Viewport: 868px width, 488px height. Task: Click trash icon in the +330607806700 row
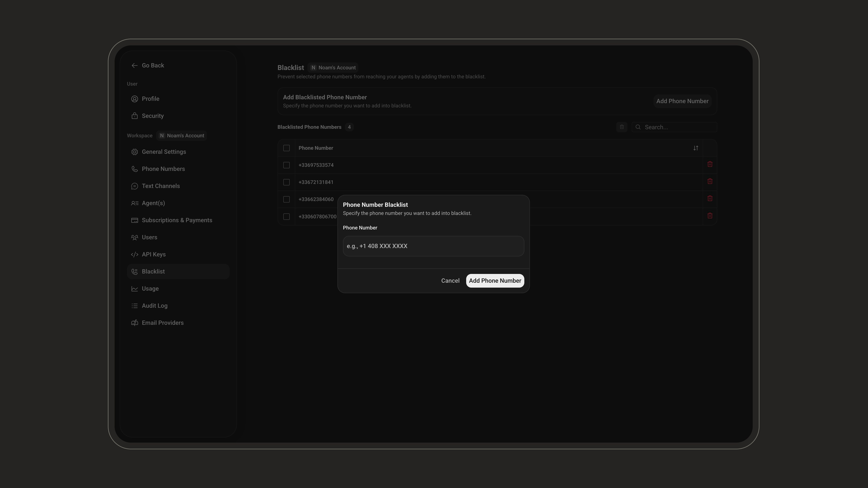click(710, 216)
